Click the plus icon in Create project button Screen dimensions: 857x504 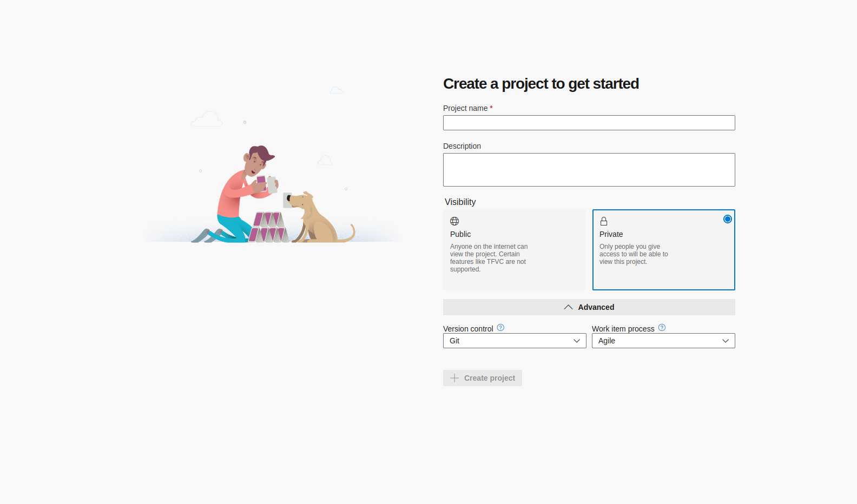click(454, 378)
